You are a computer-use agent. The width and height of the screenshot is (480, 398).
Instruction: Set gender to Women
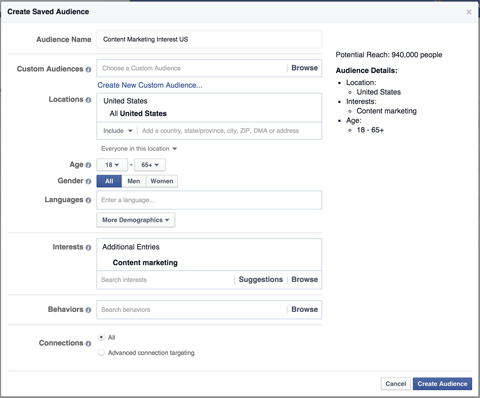pos(162,181)
